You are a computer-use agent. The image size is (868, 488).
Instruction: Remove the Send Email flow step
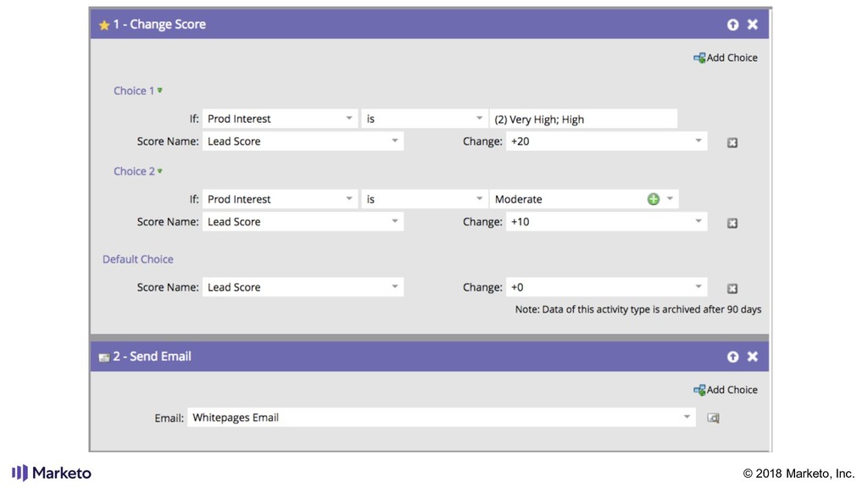click(x=753, y=357)
